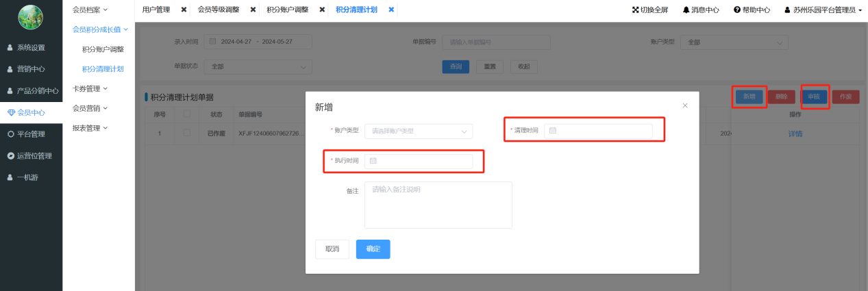The image size is (868, 291).
Task: Switch to the 用户管理 tab
Action: [x=156, y=10]
